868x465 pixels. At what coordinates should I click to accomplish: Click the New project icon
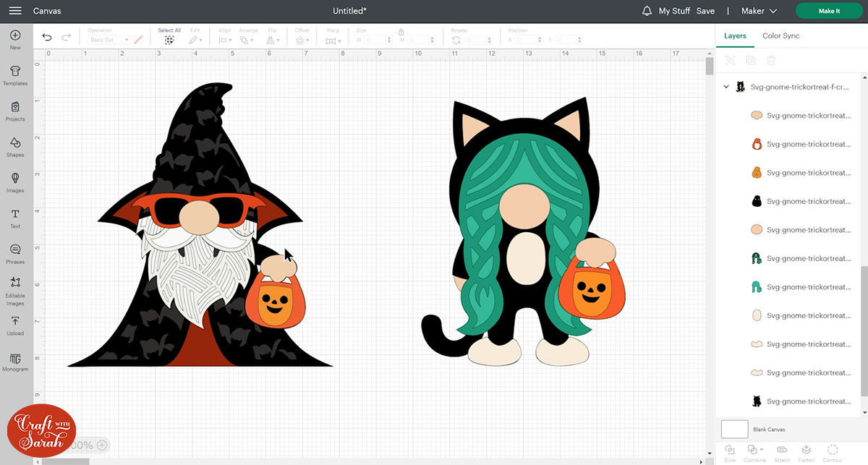click(x=15, y=39)
